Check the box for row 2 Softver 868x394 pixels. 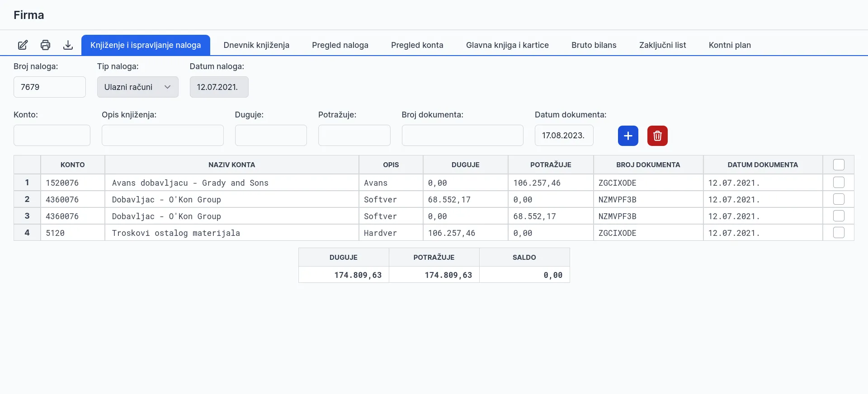click(839, 199)
